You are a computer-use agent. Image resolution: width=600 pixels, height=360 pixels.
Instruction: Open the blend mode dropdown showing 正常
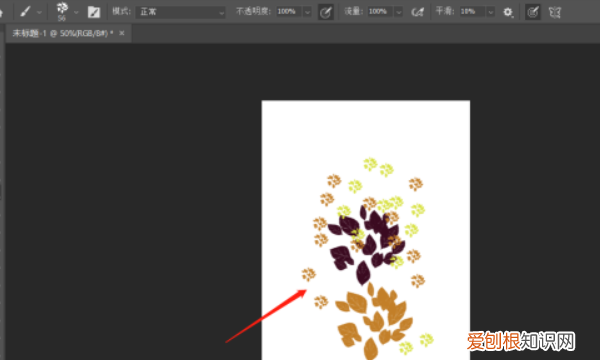coord(180,12)
